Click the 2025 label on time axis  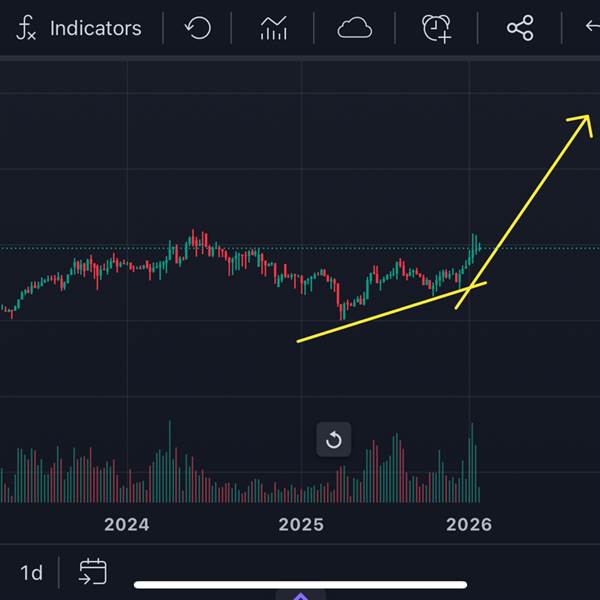301,524
